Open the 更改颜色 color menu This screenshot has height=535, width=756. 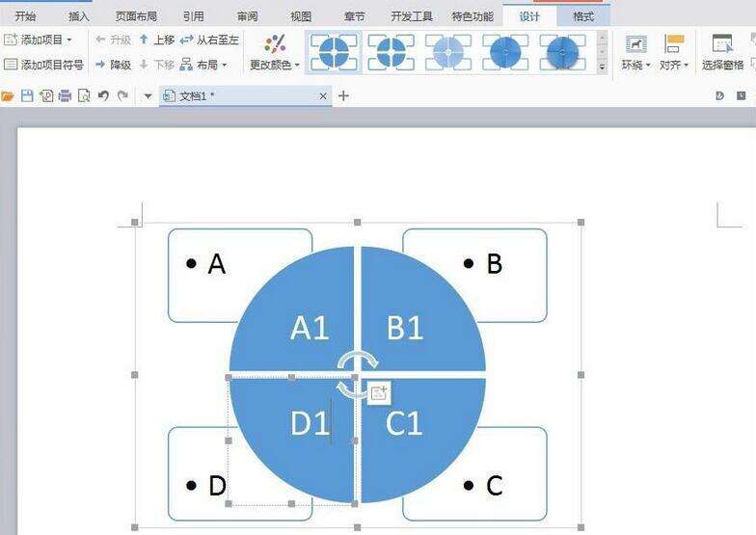274,52
